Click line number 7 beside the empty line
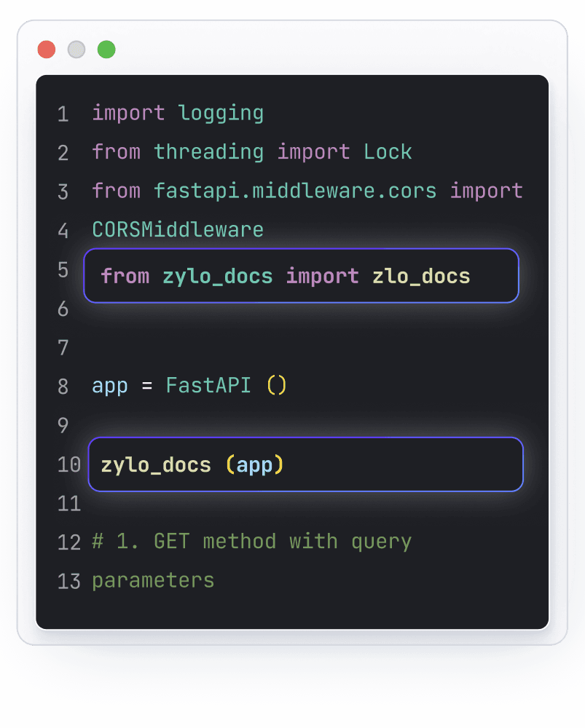The image size is (585, 728). 63,347
